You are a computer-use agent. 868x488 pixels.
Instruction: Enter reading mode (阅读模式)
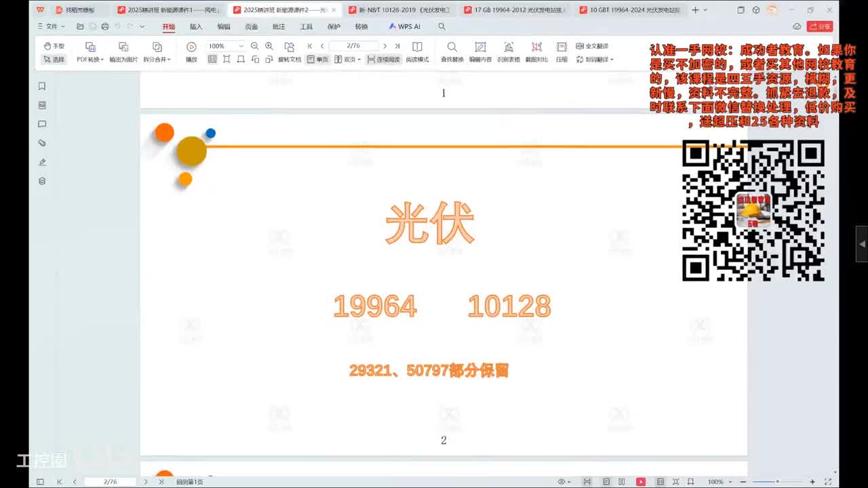tap(417, 52)
